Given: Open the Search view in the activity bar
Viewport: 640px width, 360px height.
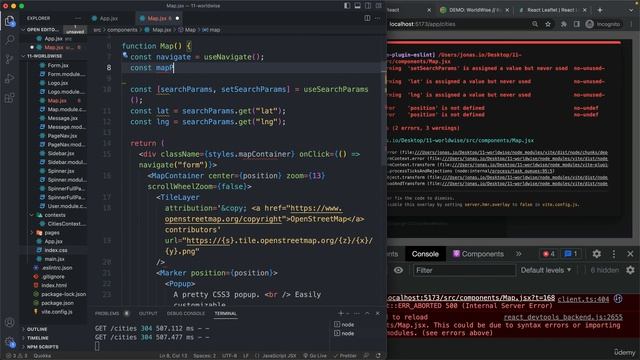Looking at the screenshot, I should click(9, 40).
